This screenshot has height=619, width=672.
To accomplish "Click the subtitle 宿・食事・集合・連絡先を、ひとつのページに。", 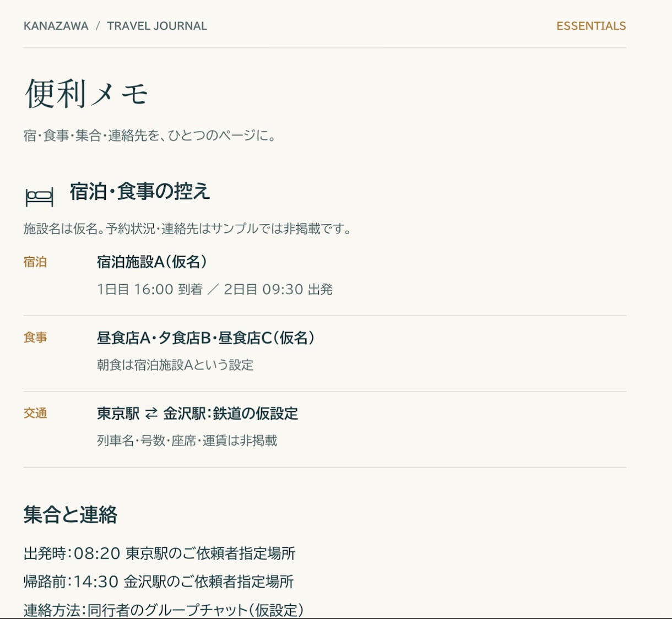I will coord(150,135).
